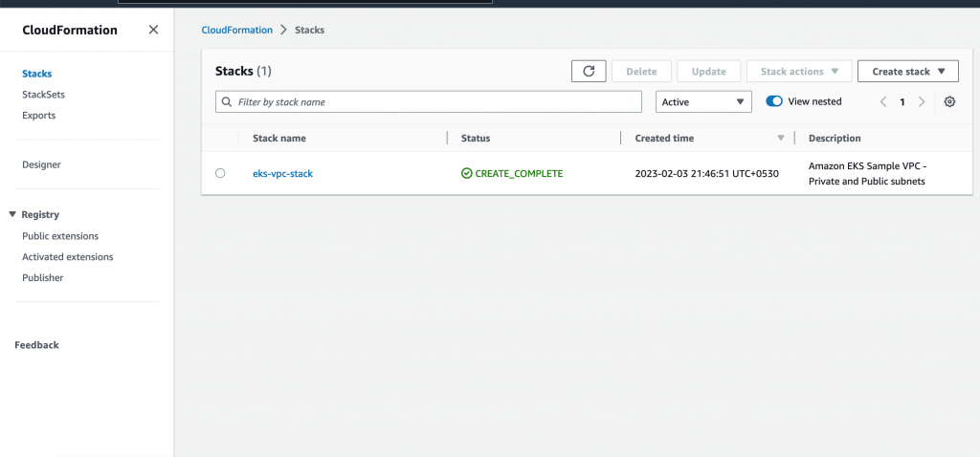This screenshot has height=457, width=980.
Task: Open Exports in the sidebar
Action: tap(38, 116)
